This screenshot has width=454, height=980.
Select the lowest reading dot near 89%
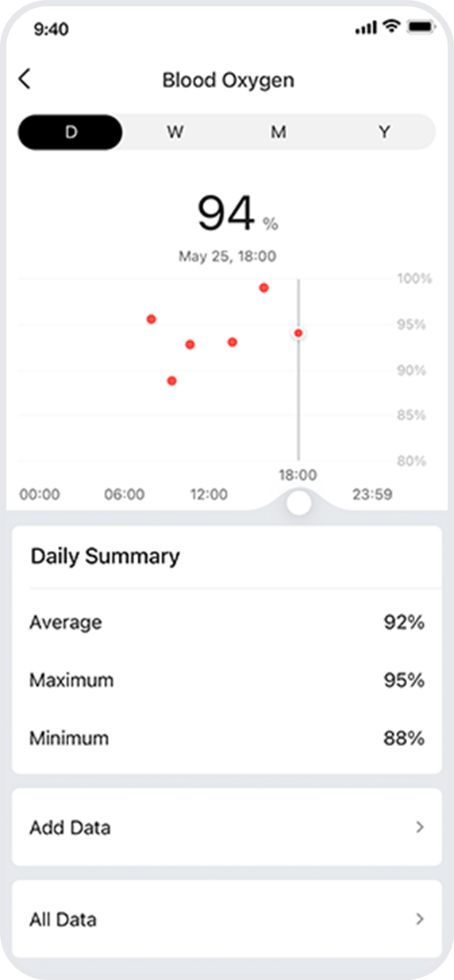[x=171, y=381]
